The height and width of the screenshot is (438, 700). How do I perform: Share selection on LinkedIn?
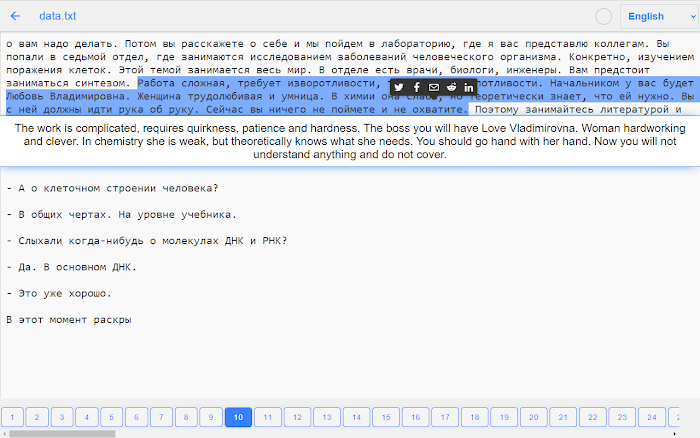point(468,88)
